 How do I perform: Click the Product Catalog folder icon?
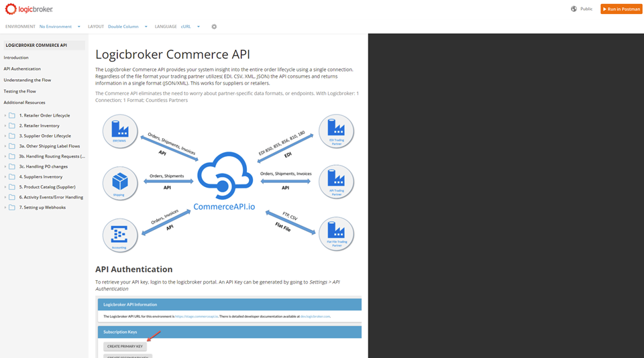pyautogui.click(x=12, y=187)
